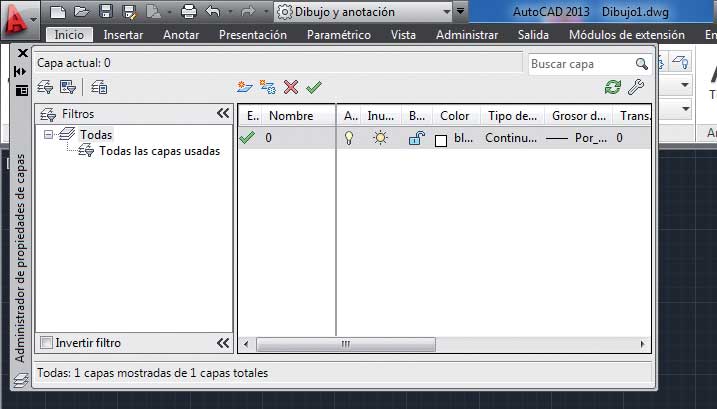
Task: Toggle freeze sun icon for layer 0
Action: click(380, 139)
